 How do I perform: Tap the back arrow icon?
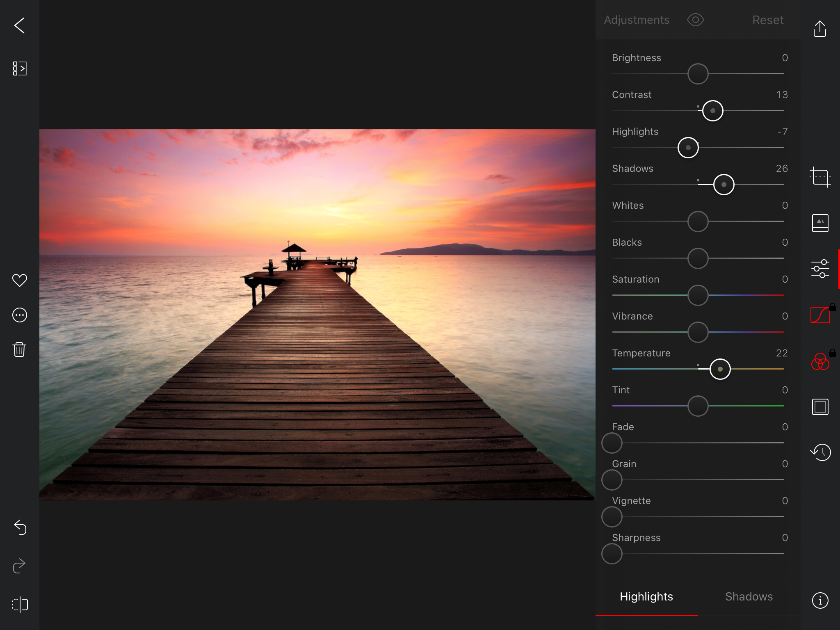coord(20,25)
